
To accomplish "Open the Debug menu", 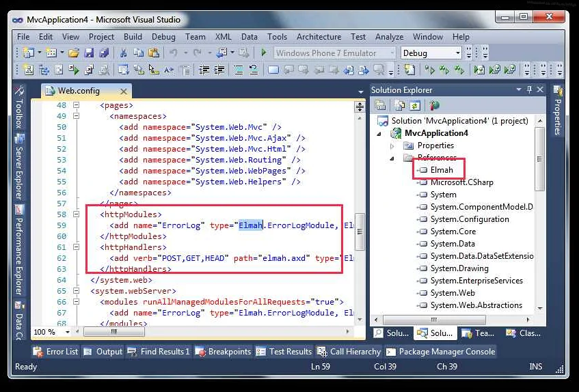I will point(163,37).
